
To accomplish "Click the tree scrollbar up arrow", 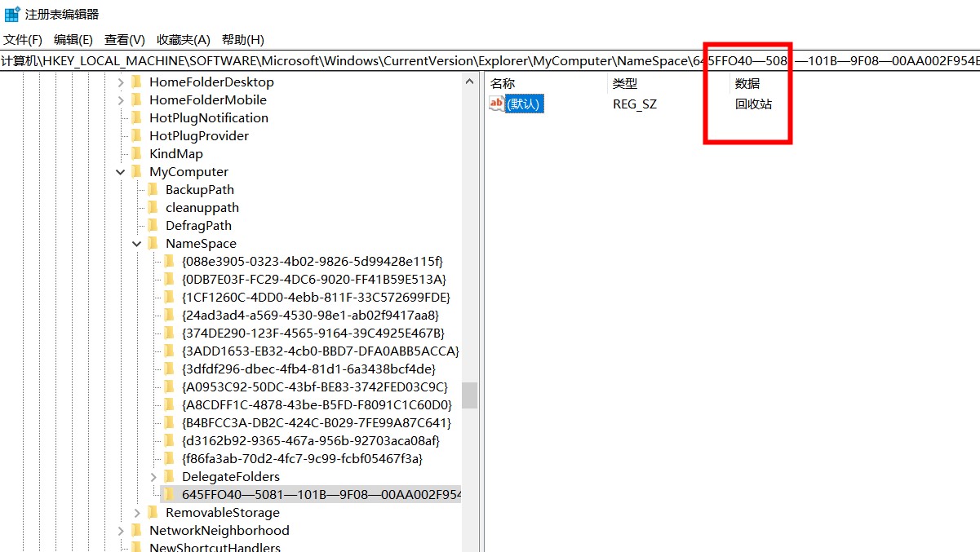I will pos(469,82).
